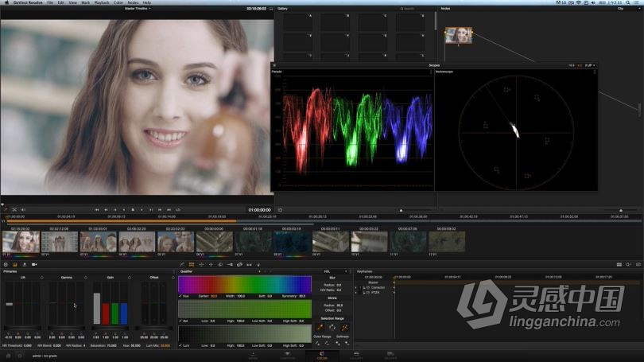
Task: Toggle the Lum qualifier checkbox
Action: pos(180,345)
